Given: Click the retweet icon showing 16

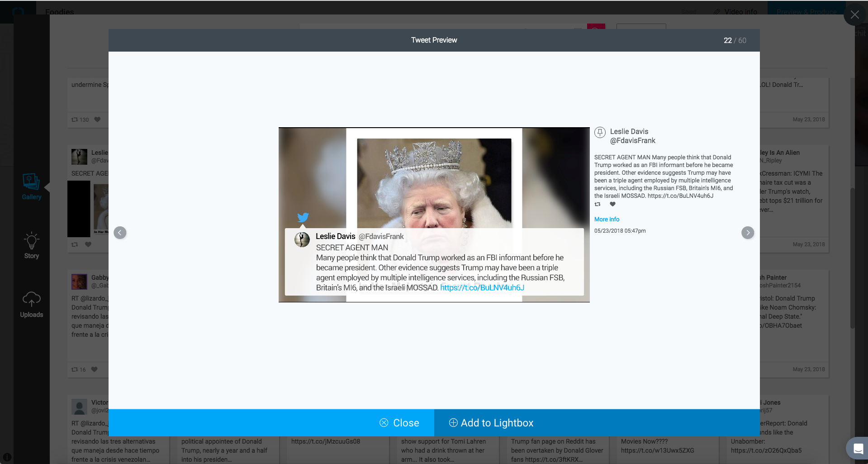Looking at the screenshot, I should click(75, 369).
